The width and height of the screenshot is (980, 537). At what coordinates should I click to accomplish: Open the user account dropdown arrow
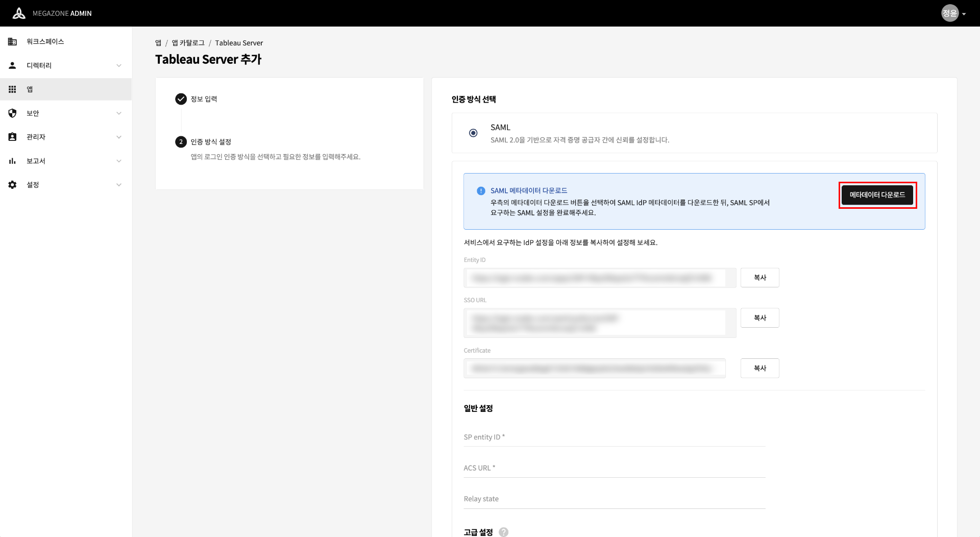pos(964,14)
